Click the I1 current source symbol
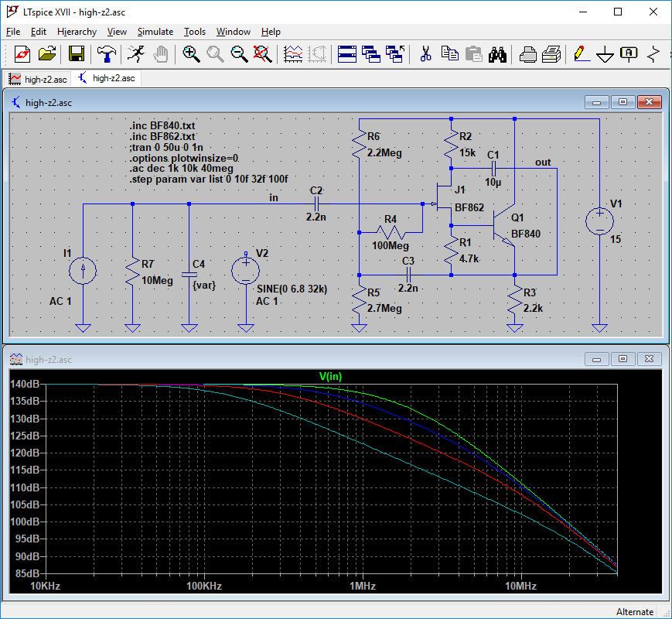The width and height of the screenshot is (672, 619). (83, 271)
